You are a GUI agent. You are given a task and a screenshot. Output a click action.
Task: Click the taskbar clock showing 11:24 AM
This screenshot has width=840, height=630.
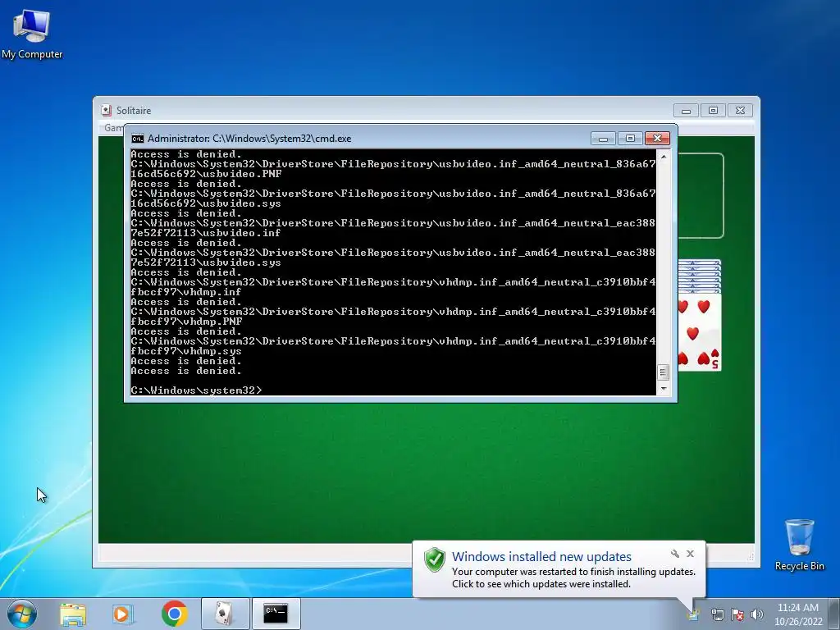(x=797, y=614)
